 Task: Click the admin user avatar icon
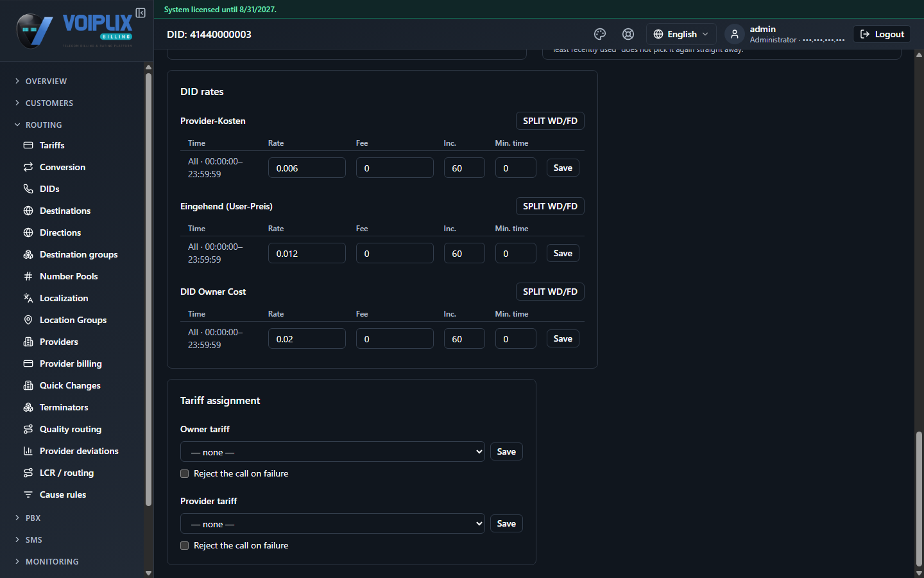tap(735, 34)
